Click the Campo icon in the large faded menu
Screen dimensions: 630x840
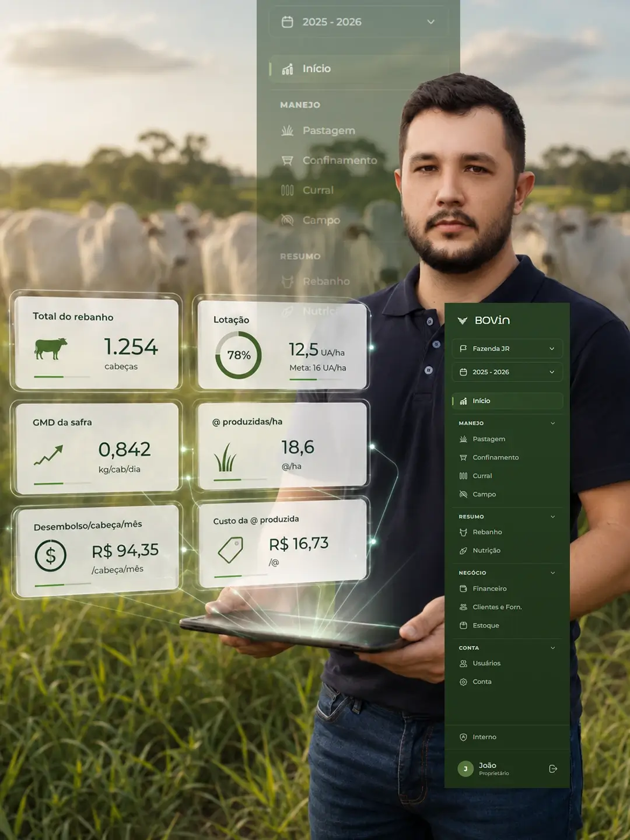coord(287,220)
